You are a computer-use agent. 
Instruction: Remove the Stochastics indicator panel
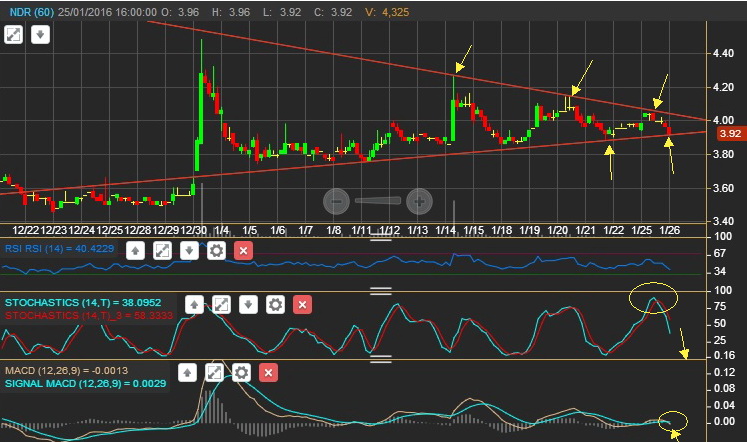[x=303, y=305]
